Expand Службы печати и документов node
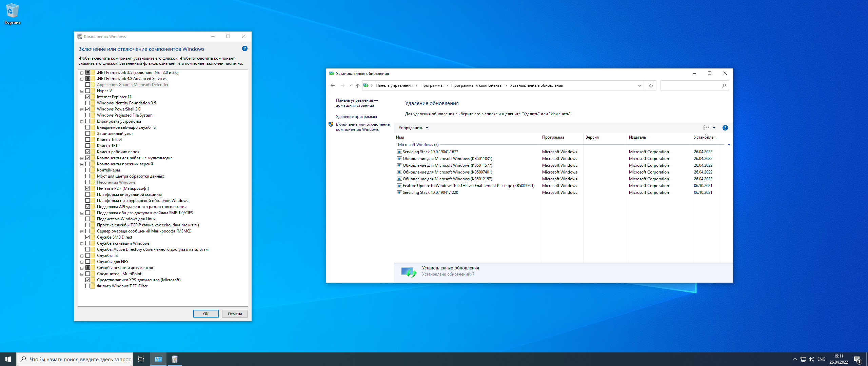 pyautogui.click(x=82, y=268)
